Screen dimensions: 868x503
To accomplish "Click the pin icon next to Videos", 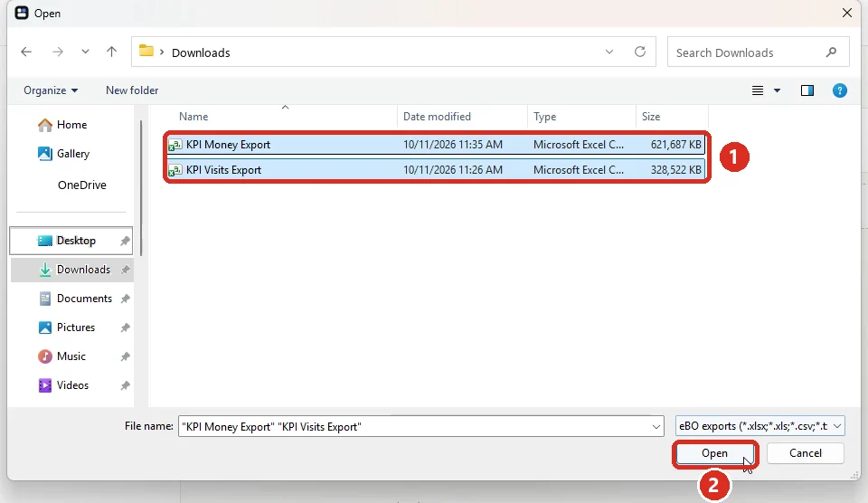I will point(125,385).
